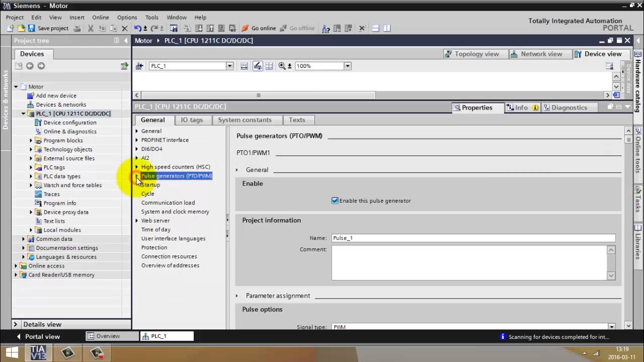Viewport: 644px width, 362px height.
Task: Click the Open project folder icon
Action: [22, 28]
